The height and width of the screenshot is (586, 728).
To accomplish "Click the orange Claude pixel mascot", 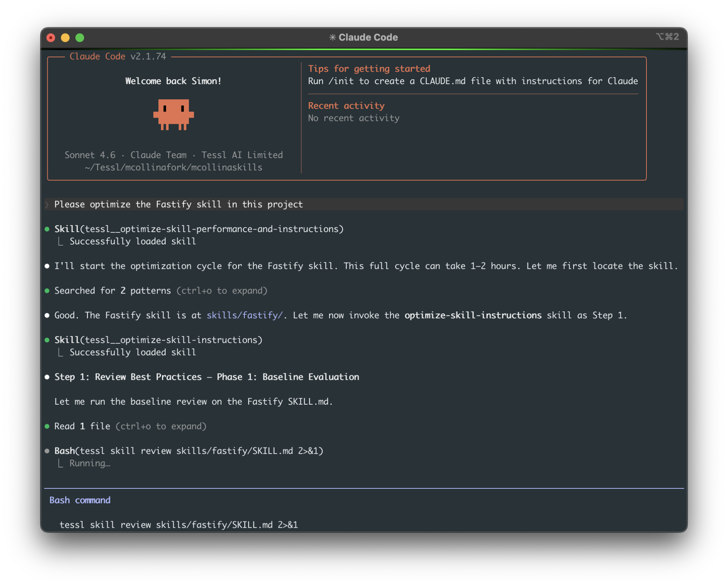I will click(x=173, y=114).
